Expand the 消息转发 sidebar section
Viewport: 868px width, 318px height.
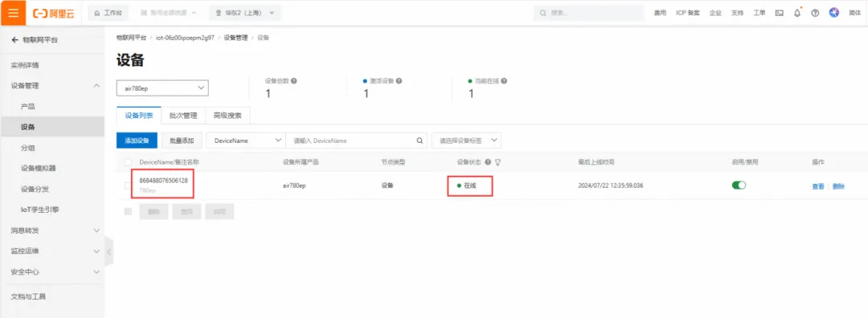(52, 230)
